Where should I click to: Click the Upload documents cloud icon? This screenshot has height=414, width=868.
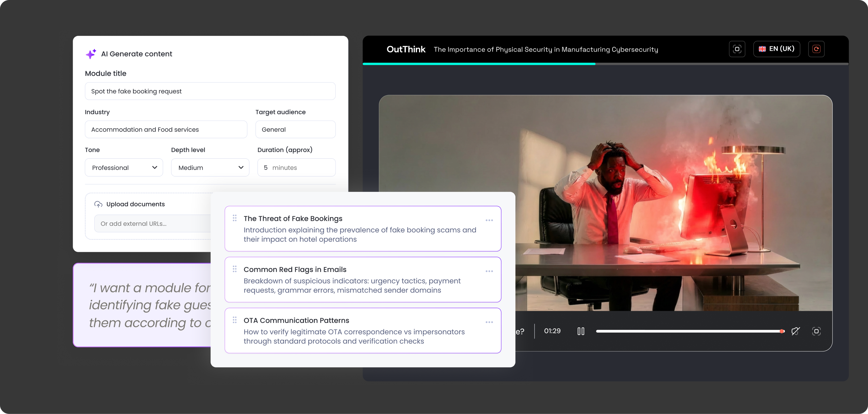[x=98, y=204]
